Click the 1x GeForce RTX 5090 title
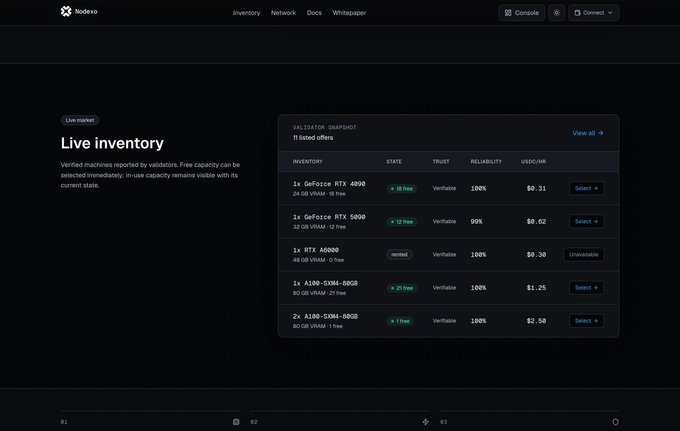680x431 pixels. pos(329,217)
